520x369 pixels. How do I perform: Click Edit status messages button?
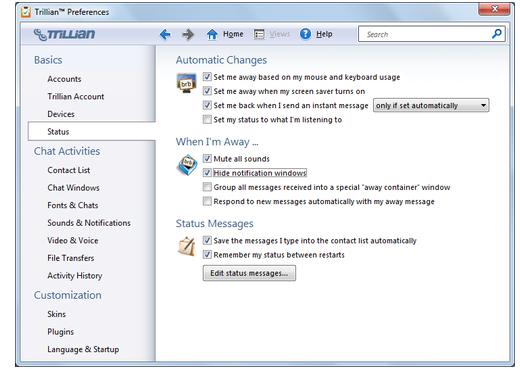click(x=249, y=273)
